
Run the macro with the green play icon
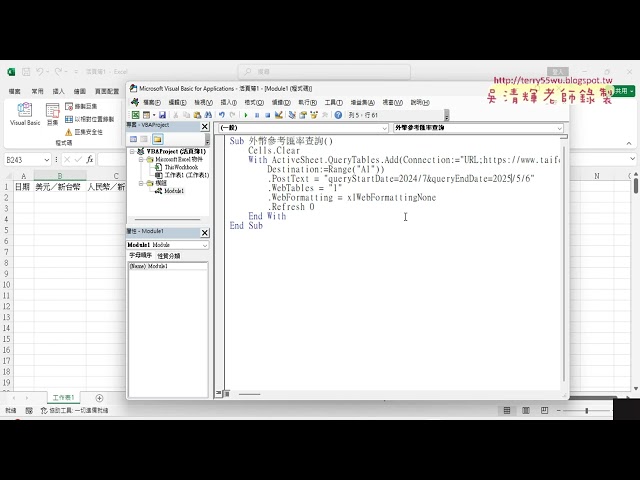246,115
